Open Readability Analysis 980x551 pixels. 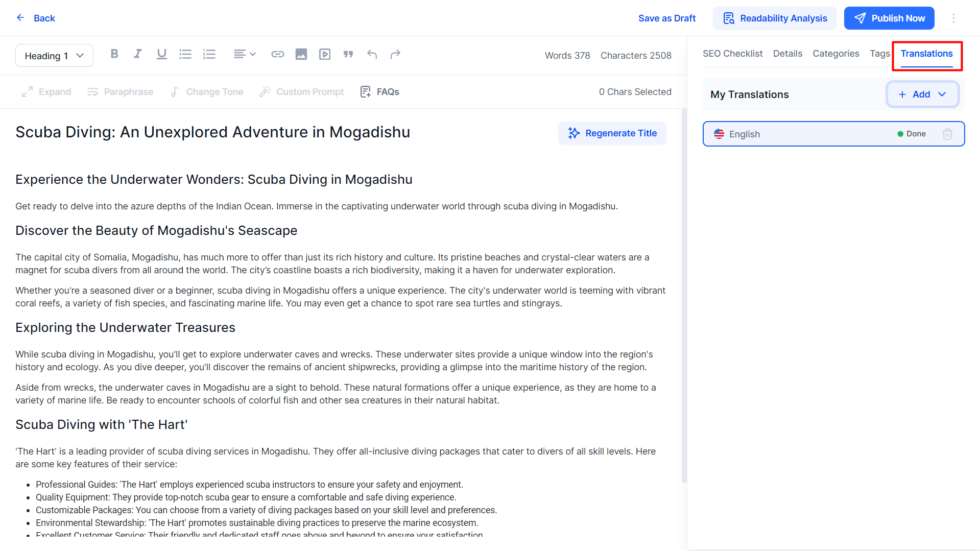pyautogui.click(x=775, y=18)
